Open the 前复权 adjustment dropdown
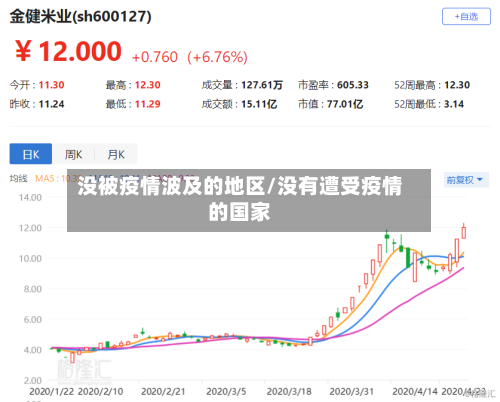Image resolution: width=500 pixels, height=402 pixels. pos(466,180)
